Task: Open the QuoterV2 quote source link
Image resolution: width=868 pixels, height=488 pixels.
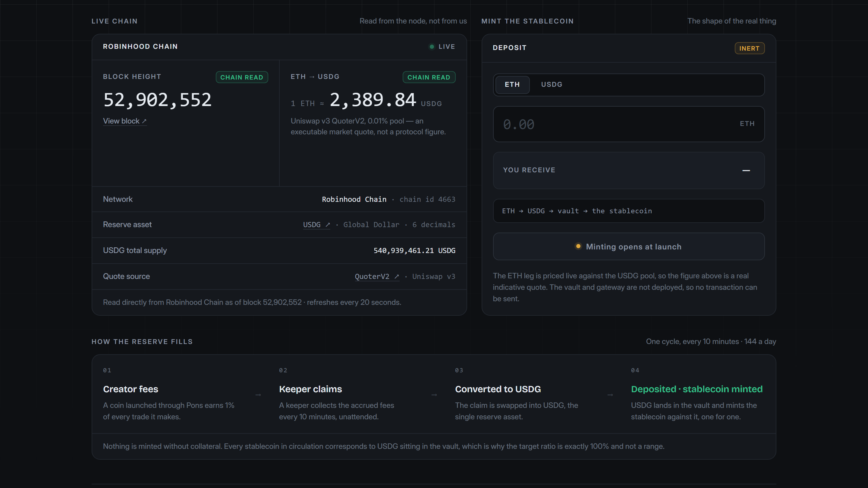Action: [377, 277]
